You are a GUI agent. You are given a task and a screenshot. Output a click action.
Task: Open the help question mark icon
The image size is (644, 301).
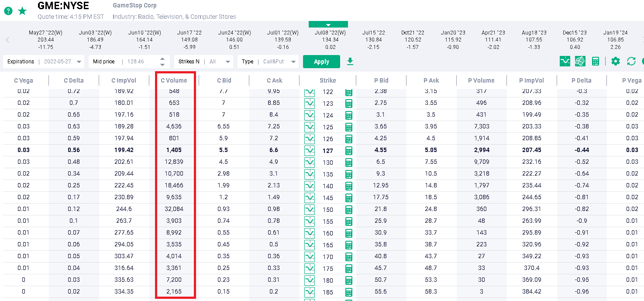(x=8, y=11)
